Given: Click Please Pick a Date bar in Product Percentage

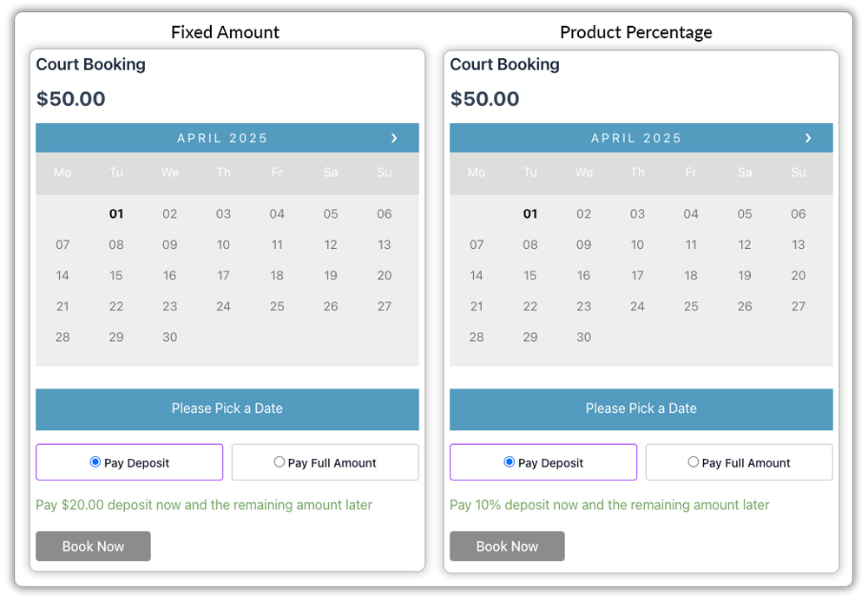Looking at the screenshot, I should (x=641, y=409).
